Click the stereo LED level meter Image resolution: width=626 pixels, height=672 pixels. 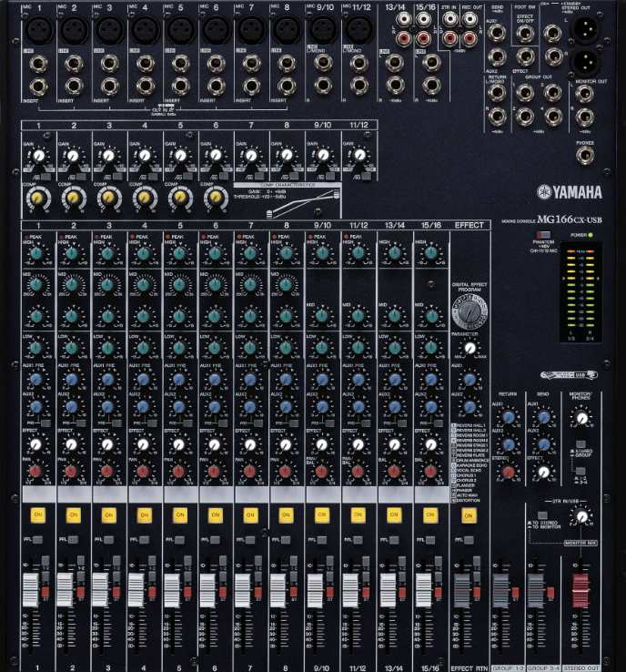[581, 292]
